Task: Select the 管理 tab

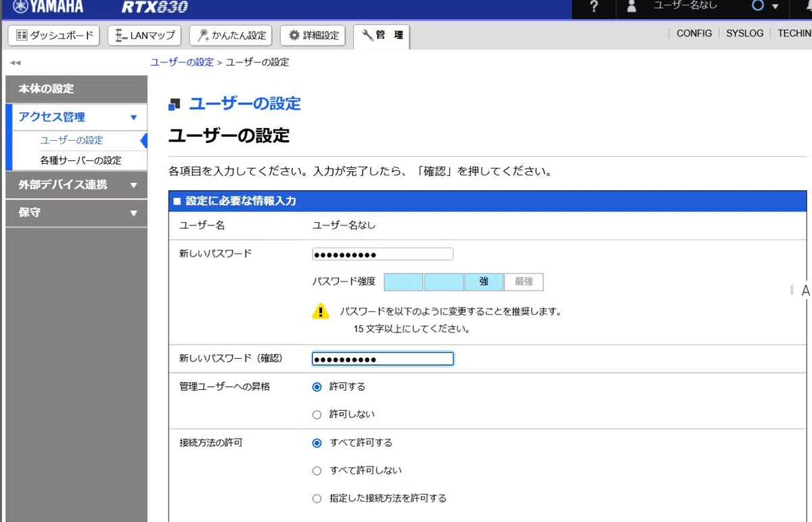Action: point(382,36)
